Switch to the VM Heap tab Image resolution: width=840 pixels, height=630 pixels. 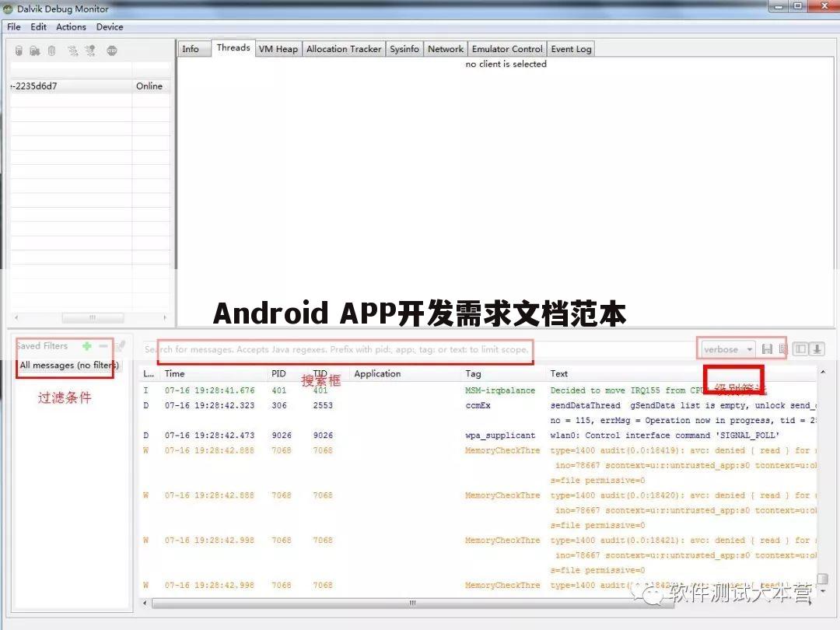click(278, 49)
